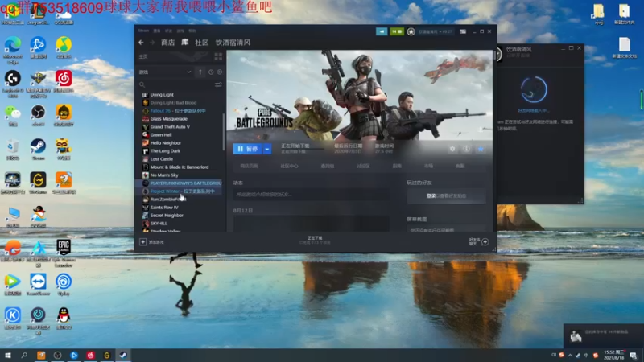644x362 pixels.
Task: Open the Logitech G HUB desktop icon
Action: (x=13, y=84)
